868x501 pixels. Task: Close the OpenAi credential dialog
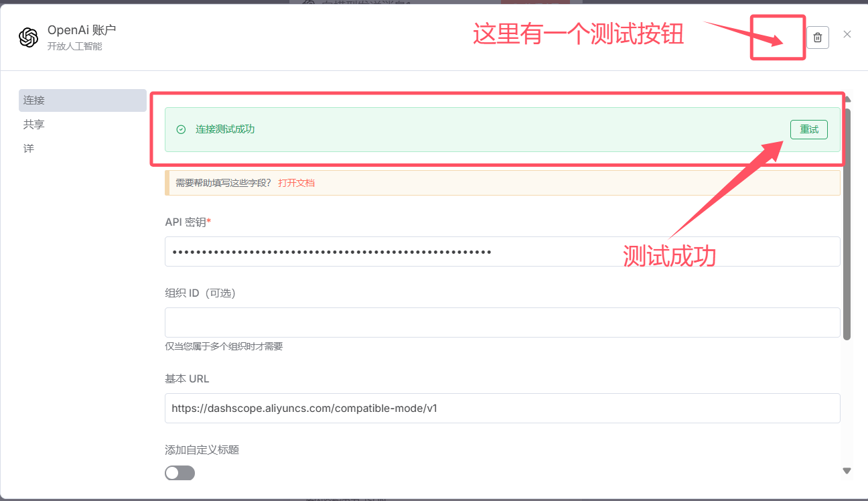pos(847,34)
